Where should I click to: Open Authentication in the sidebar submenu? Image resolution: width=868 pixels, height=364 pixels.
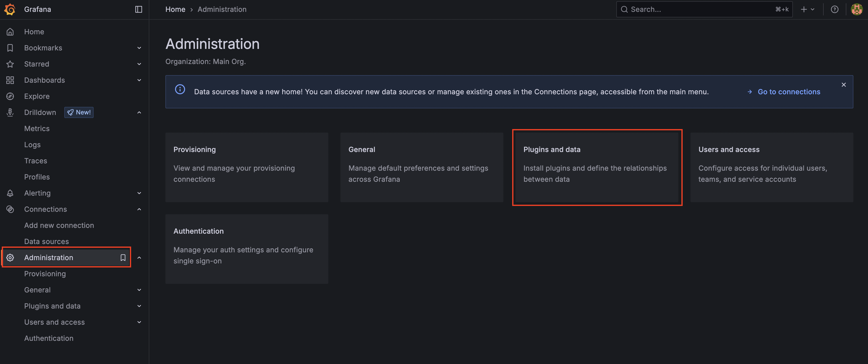48,338
